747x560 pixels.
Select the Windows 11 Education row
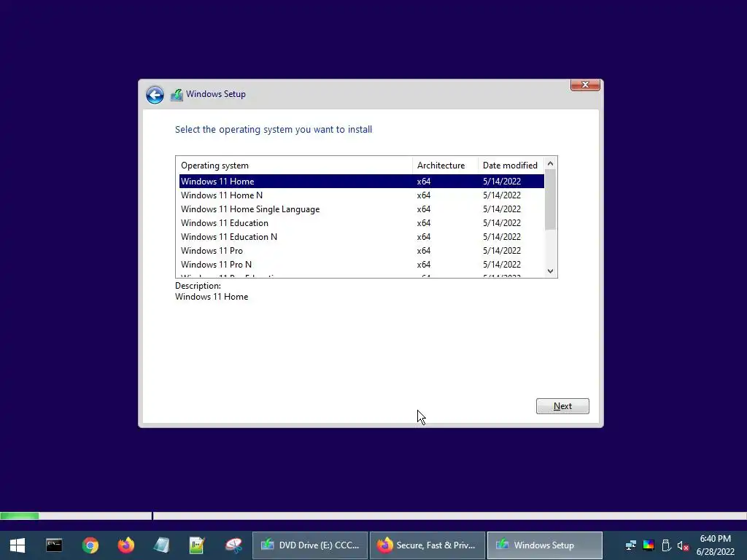(x=362, y=223)
